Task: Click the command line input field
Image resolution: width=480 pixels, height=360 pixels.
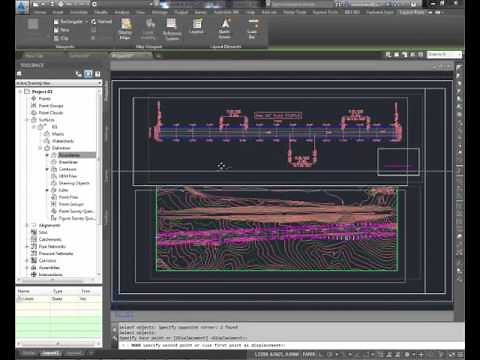Action: [290, 345]
